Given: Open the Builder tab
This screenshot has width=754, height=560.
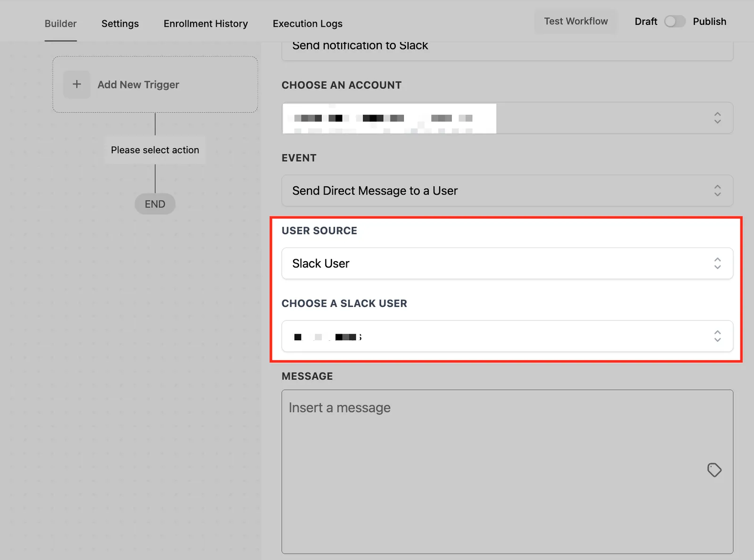Looking at the screenshot, I should 60,24.
